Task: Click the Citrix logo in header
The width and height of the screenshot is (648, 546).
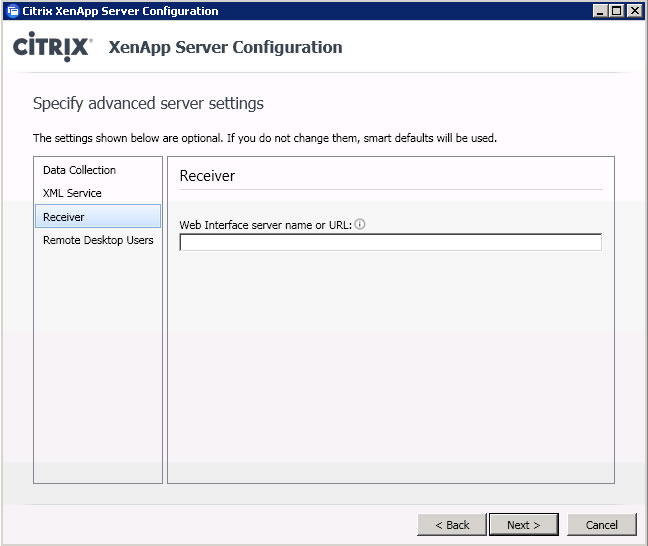Action: click(x=52, y=47)
